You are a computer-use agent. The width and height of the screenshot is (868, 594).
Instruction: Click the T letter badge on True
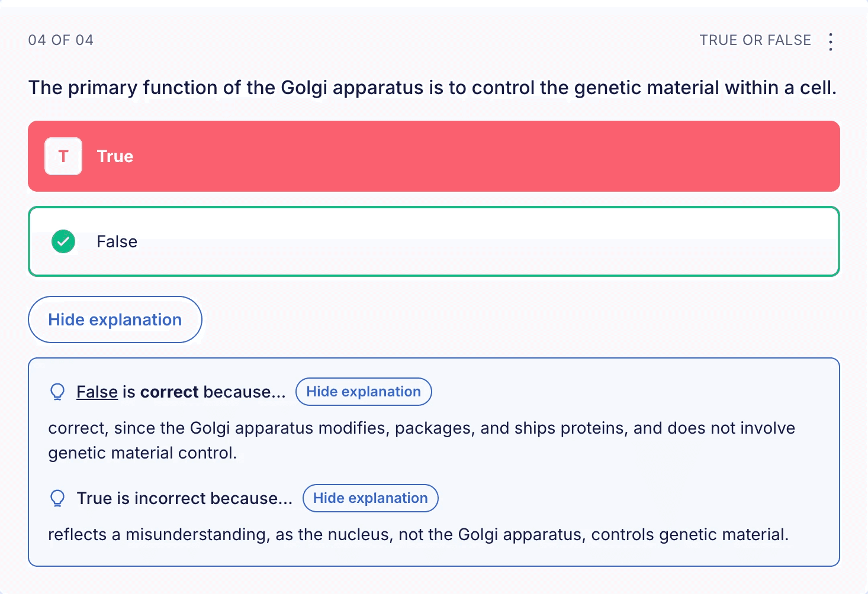coord(63,156)
